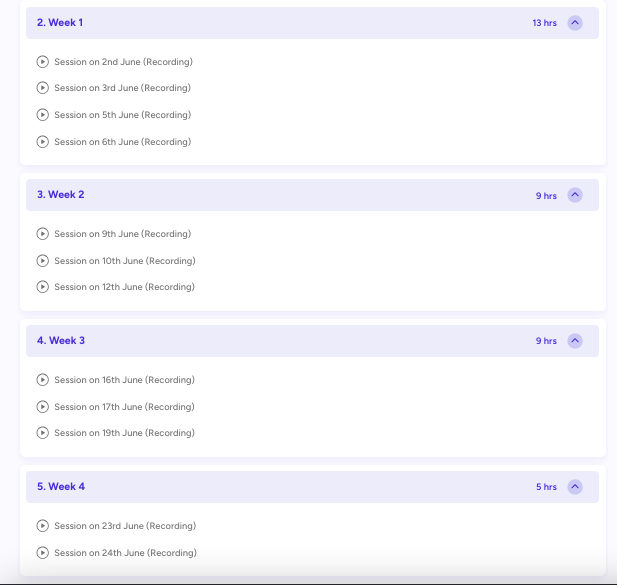The height and width of the screenshot is (585, 617).
Task: Open Session on 6th June (Recording)
Action: click(x=122, y=142)
